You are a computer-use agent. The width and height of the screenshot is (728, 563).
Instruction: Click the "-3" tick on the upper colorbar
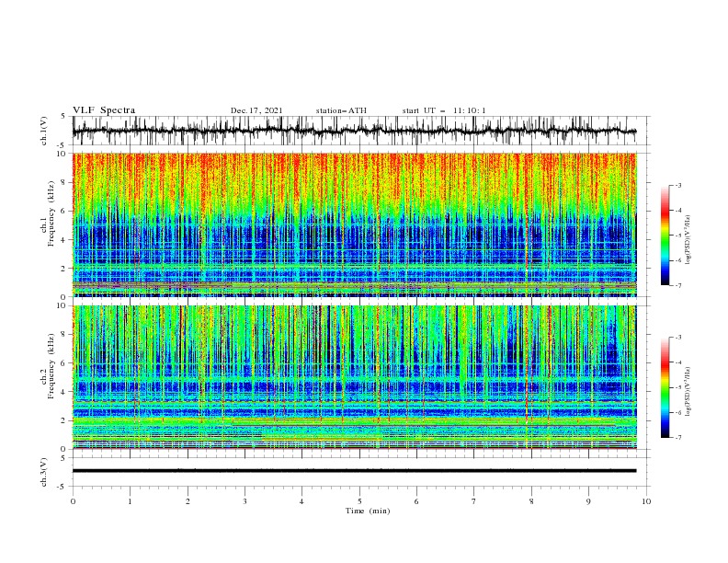coord(677,185)
